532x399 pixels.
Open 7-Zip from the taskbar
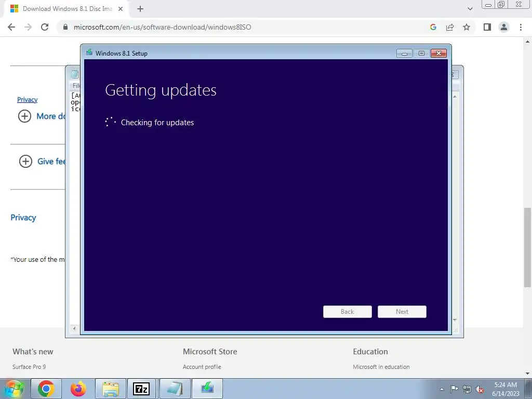coord(141,389)
